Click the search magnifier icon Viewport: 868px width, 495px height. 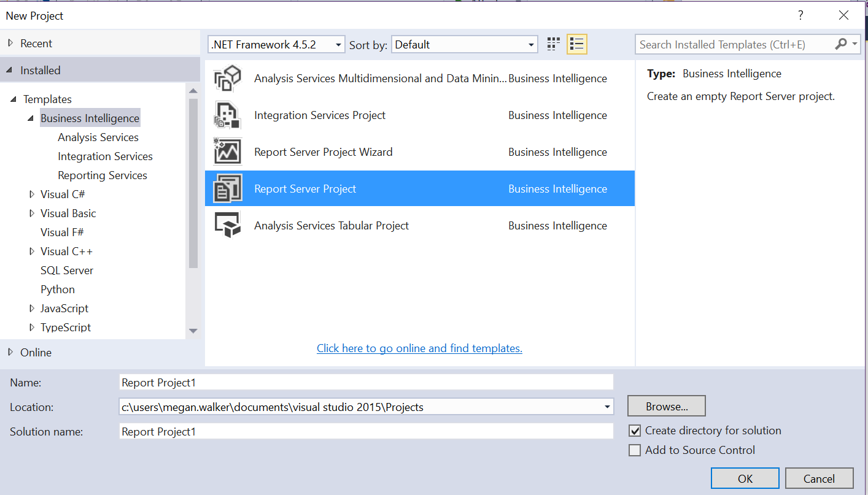coord(841,44)
